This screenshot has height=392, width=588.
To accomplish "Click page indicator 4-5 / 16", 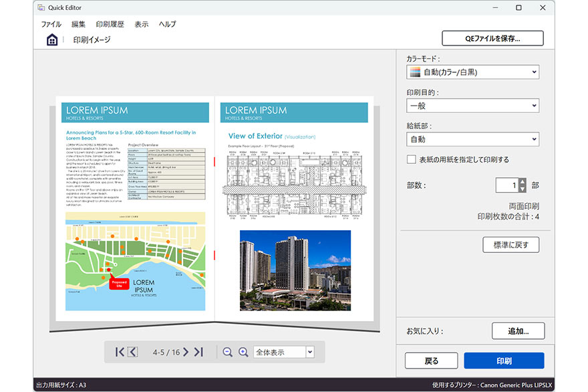I will (166, 353).
